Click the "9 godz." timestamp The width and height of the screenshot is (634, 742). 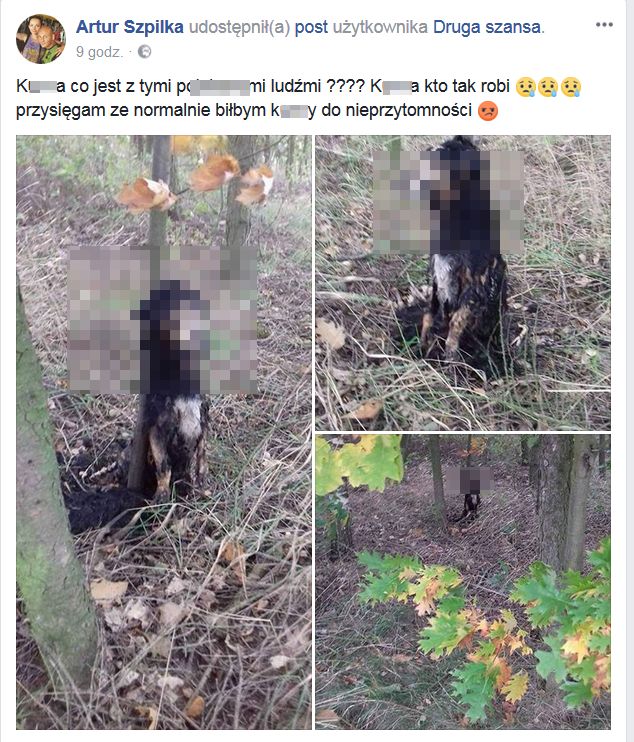(x=100, y=52)
